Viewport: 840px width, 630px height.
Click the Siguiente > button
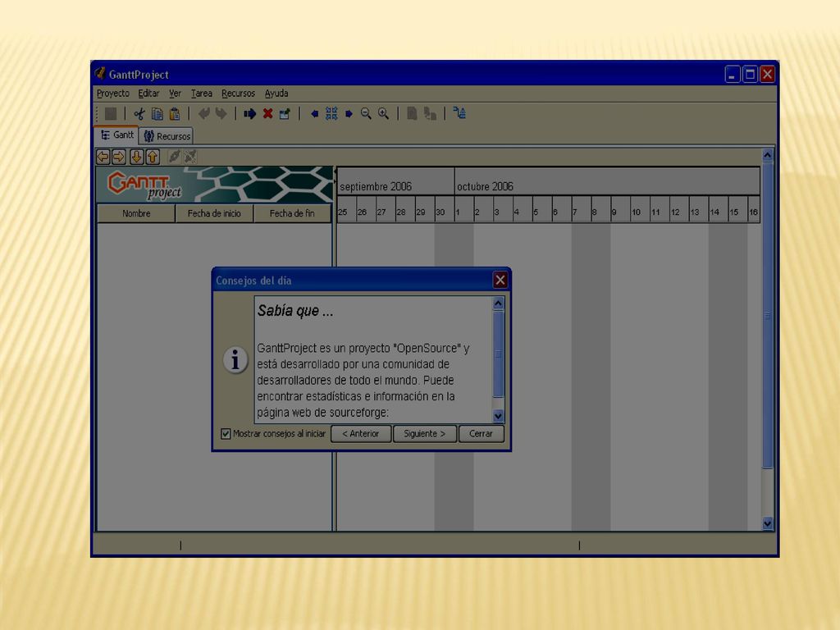(x=425, y=433)
